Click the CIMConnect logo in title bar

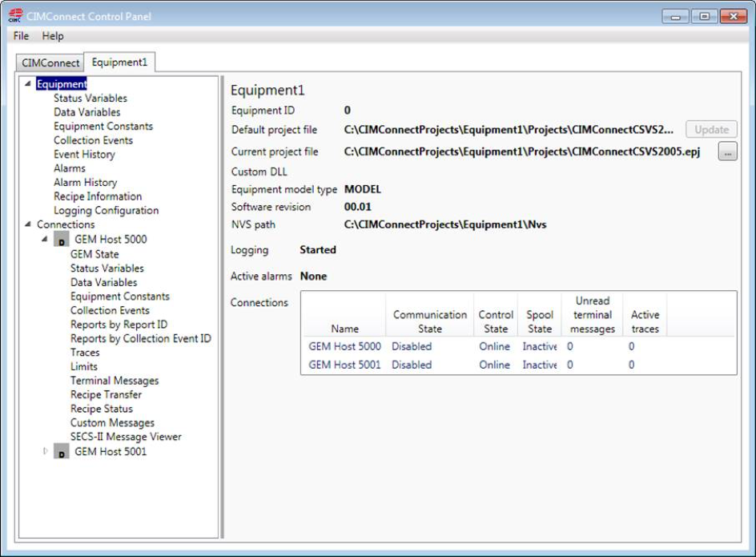(x=15, y=16)
